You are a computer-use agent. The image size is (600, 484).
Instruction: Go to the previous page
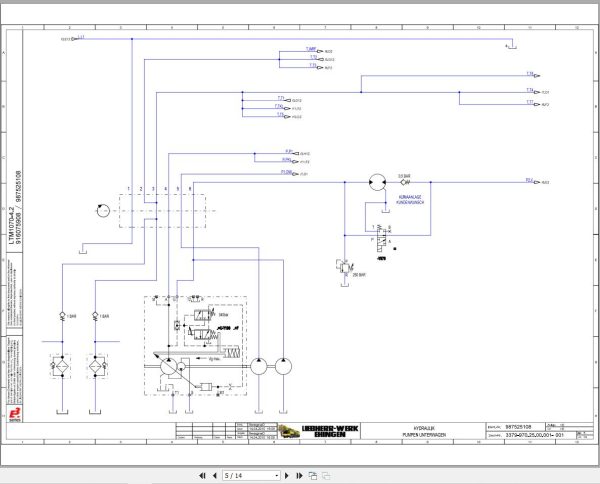pyautogui.click(x=214, y=476)
